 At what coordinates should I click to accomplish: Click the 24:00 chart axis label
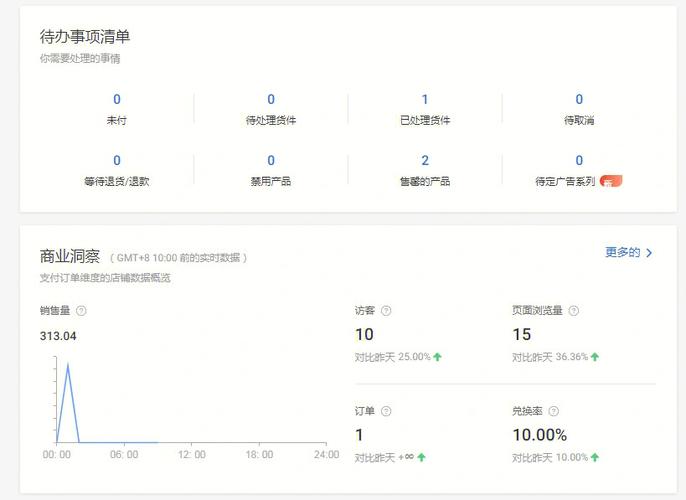[326, 455]
